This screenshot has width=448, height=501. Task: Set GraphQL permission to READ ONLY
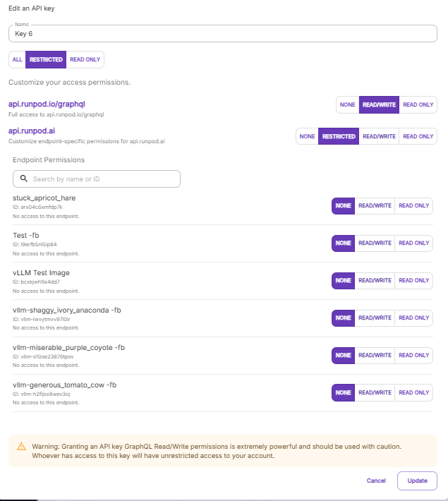pyautogui.click(x=418, y=104)
